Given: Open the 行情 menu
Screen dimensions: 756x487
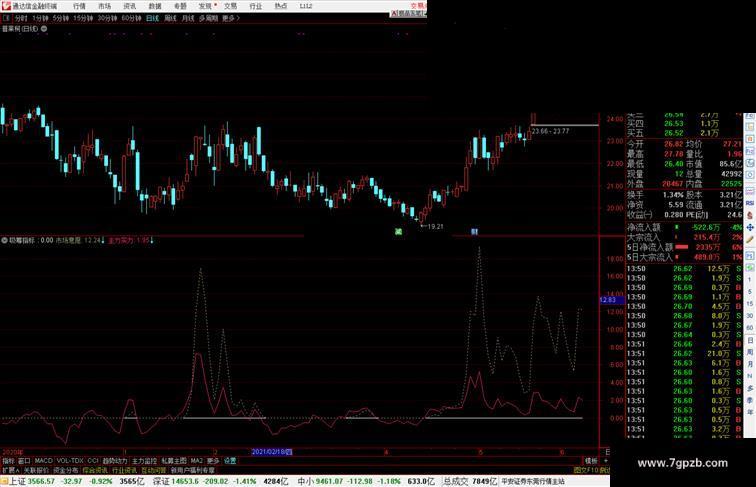Looking at the screenshot, I should (80, 6).
